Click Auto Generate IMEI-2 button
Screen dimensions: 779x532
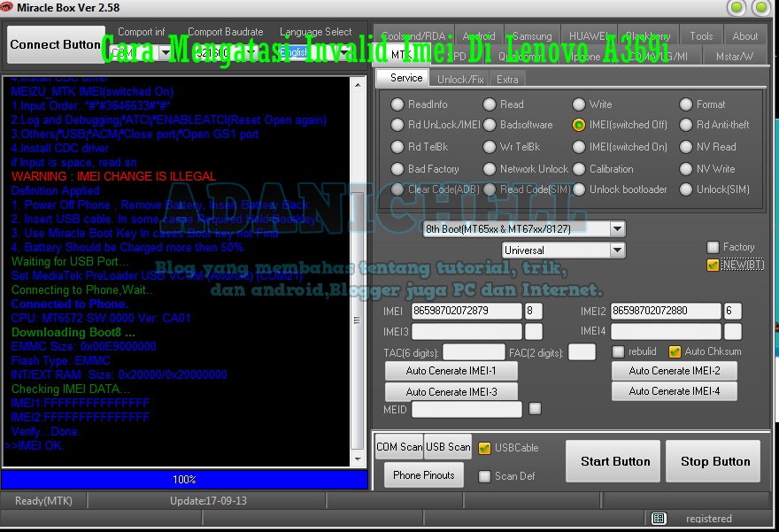[675, 371]
